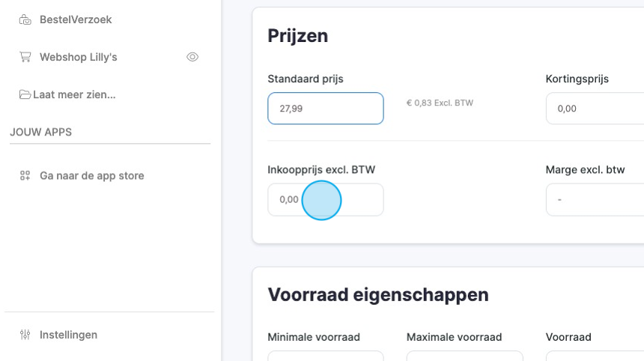Click the Instellingen sliders icon
This screenshot has height=361, width=644.
(25, 335)
